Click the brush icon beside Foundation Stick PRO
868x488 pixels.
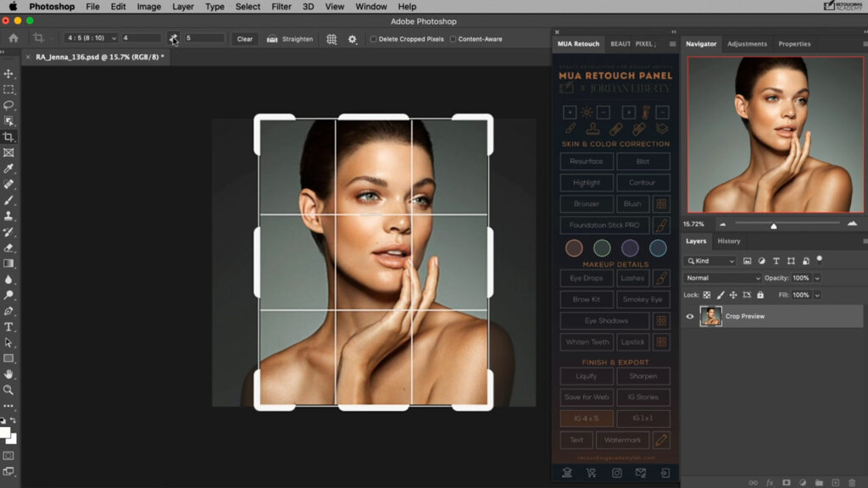tap(663, 225)
